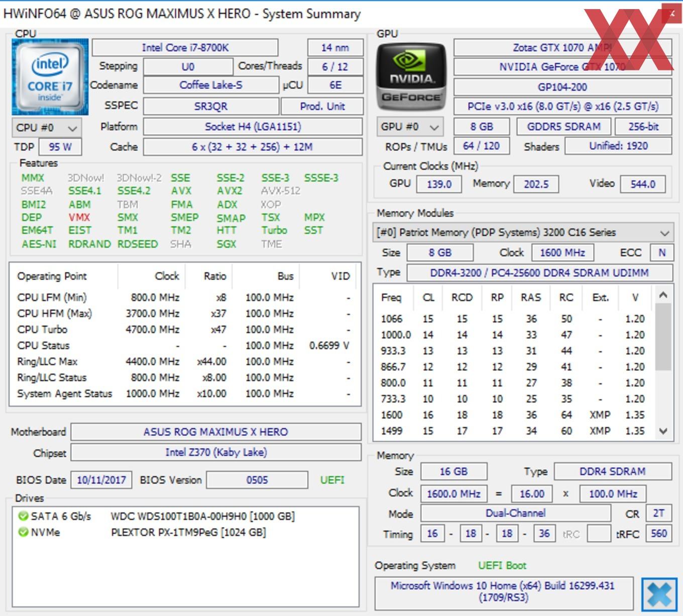Click the Intel Core i7-8700K name field
Viewport: 683px width, 616px height.
(185, 48)
